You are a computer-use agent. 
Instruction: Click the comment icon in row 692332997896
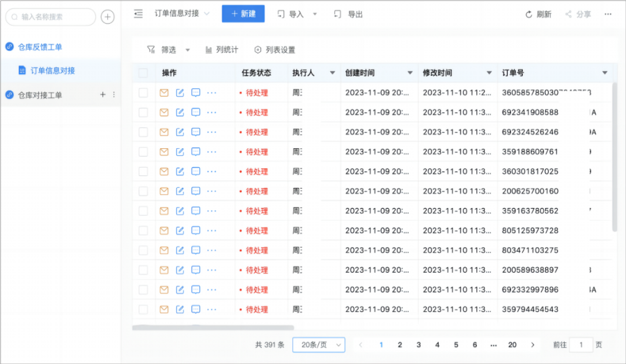coord(196,290)
